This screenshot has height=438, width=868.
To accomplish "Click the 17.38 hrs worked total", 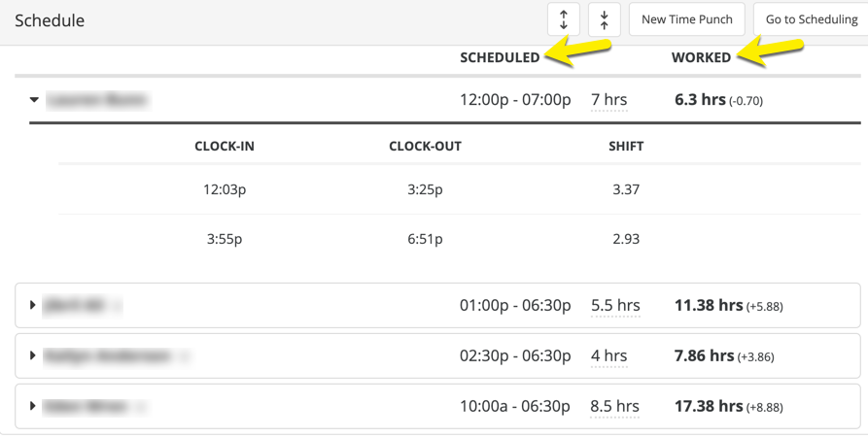I will 709,406.
